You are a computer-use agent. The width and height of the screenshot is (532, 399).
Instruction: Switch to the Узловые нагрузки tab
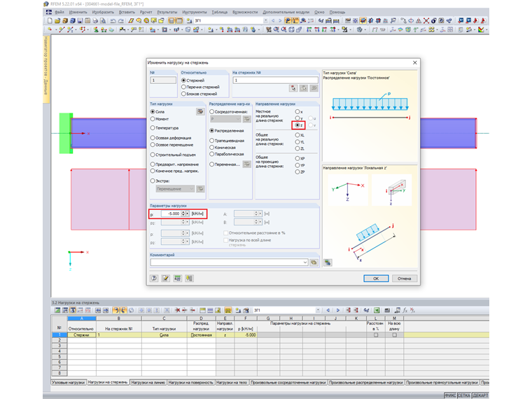[69, 382]
